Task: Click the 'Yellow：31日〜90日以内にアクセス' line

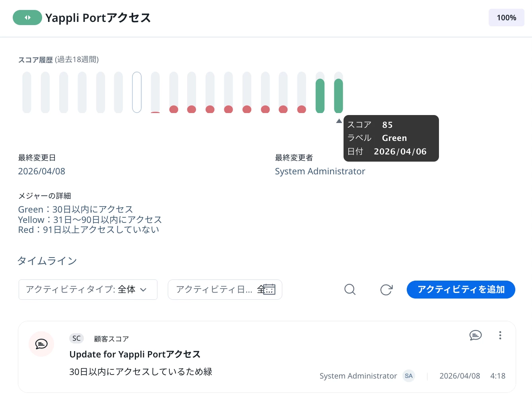Action: (90, 220)
